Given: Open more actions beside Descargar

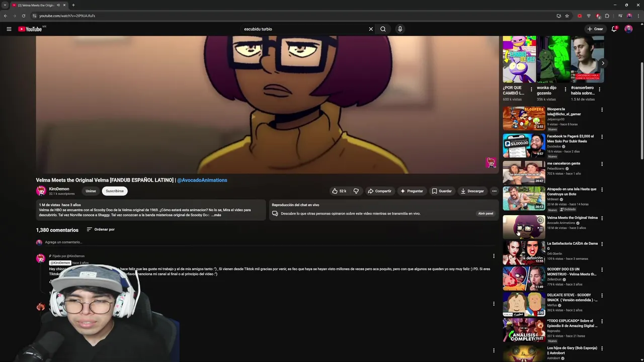Looking at the screenshot, I should pos(494,191).
